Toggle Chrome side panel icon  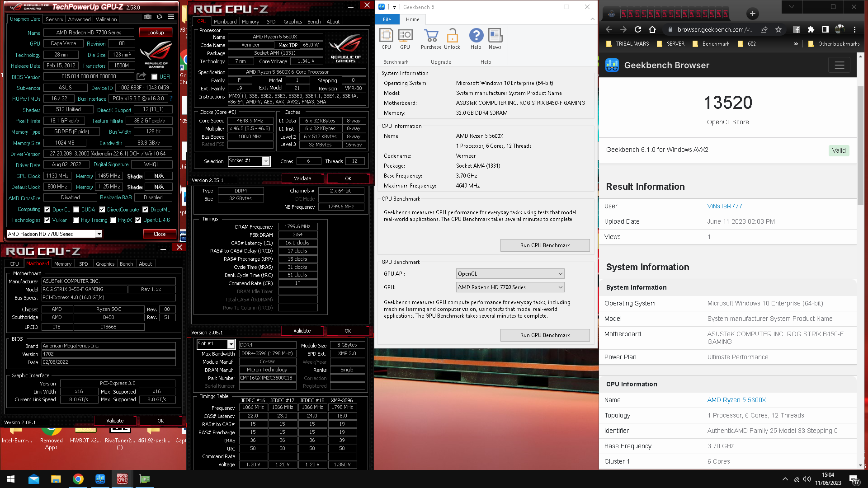[826, 29]
